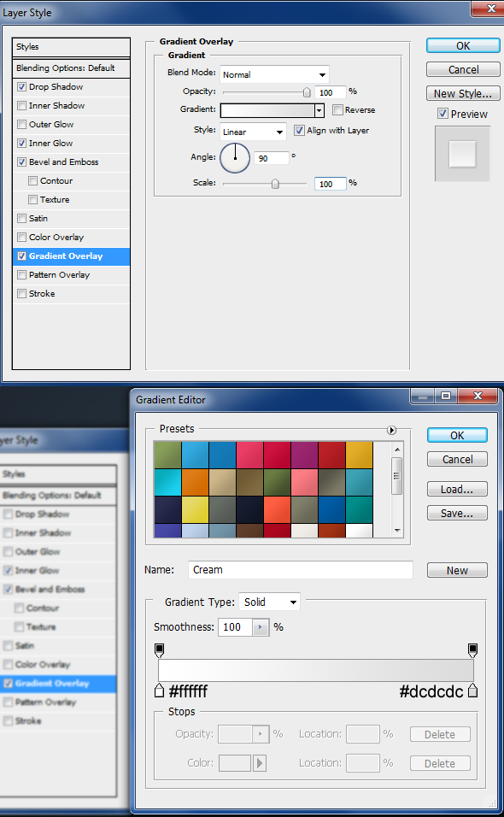Click the Smoothness value field
Image resolution: width=504 pixels, height=817 pixels.
pyautogui.click(x=235, y=627)
